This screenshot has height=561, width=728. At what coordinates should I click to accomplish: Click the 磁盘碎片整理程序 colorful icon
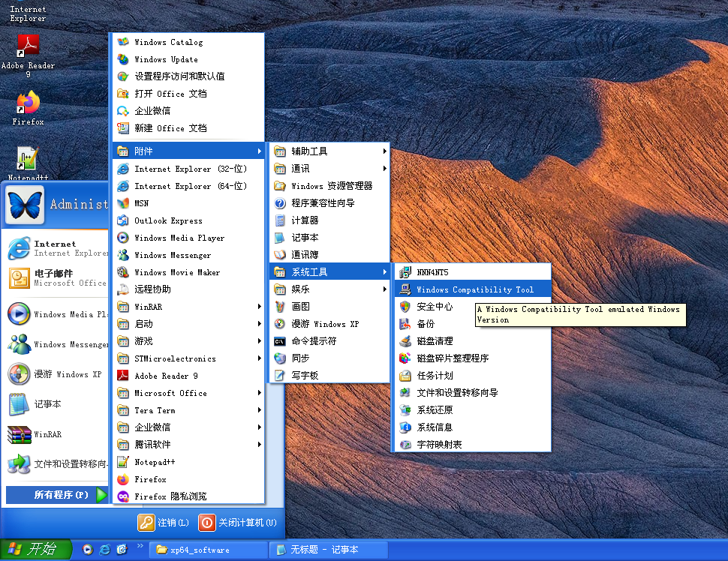405,358
